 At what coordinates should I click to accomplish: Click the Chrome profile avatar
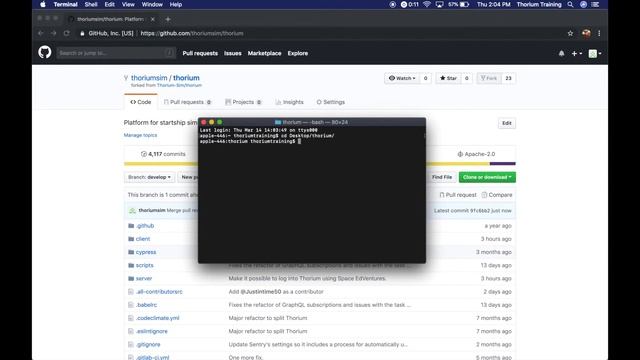586,33
